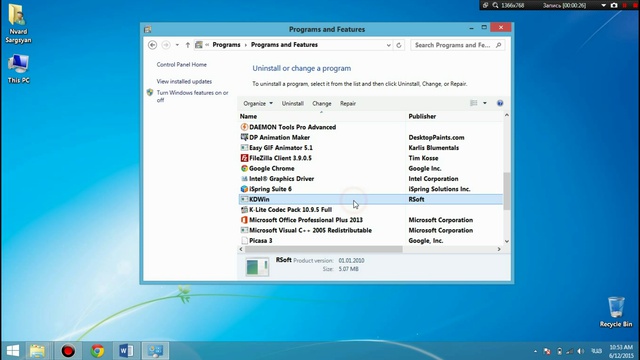
Task: Open the recent locations dropdown arrow
Action: [x=177, y=45]
